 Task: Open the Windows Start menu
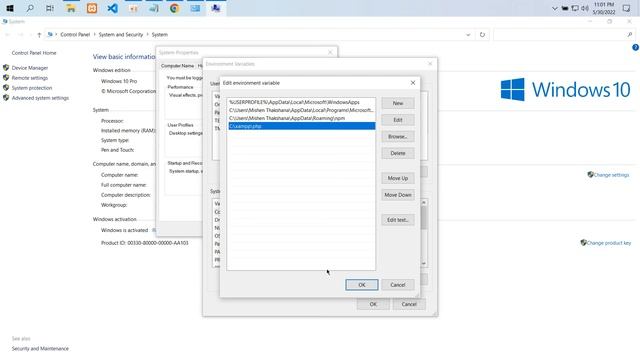(10, 8)
